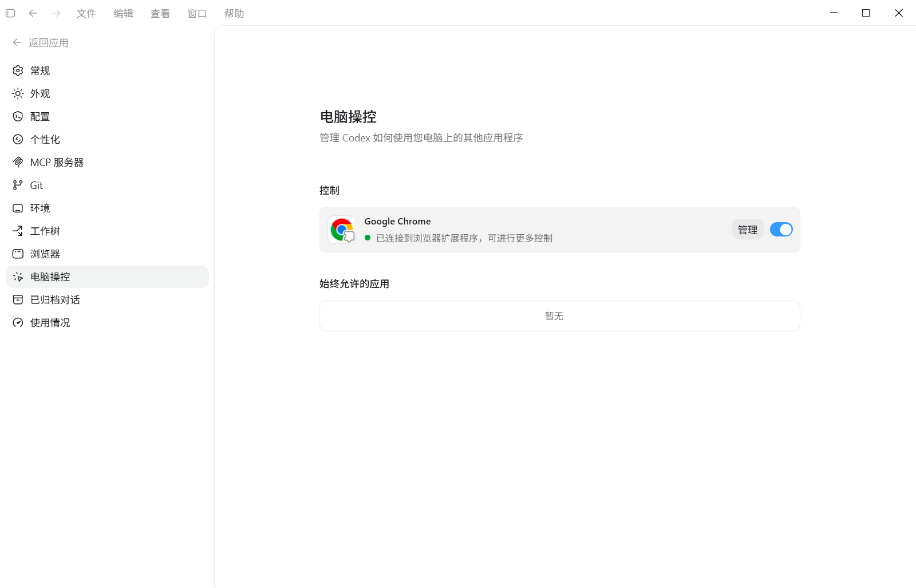Select 常规 settings label
The height and width of the screenshot is (588, 916).
coord(40,70)
